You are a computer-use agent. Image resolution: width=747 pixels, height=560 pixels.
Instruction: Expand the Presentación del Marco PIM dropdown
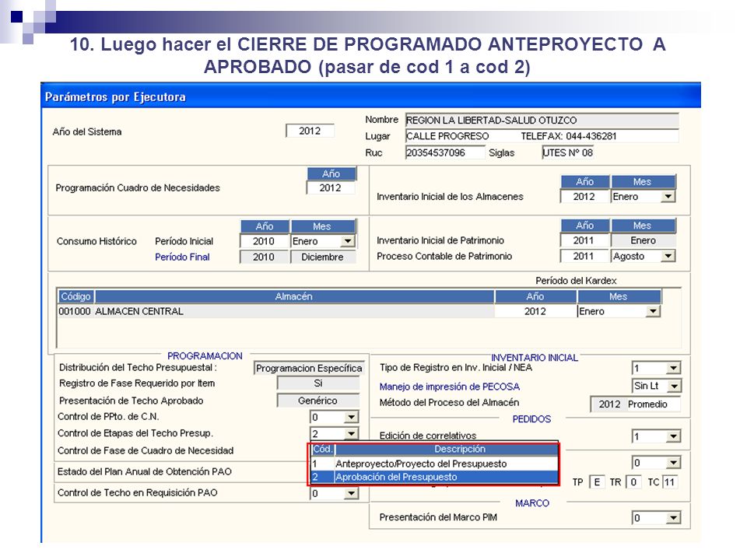click(x=673, y=518)
